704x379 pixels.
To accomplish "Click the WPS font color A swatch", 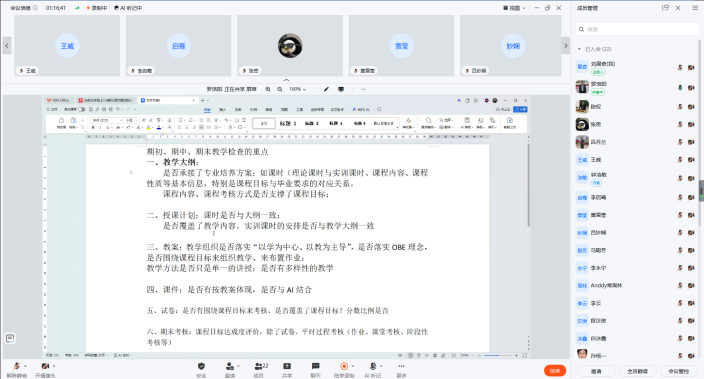I will [159, 128].
